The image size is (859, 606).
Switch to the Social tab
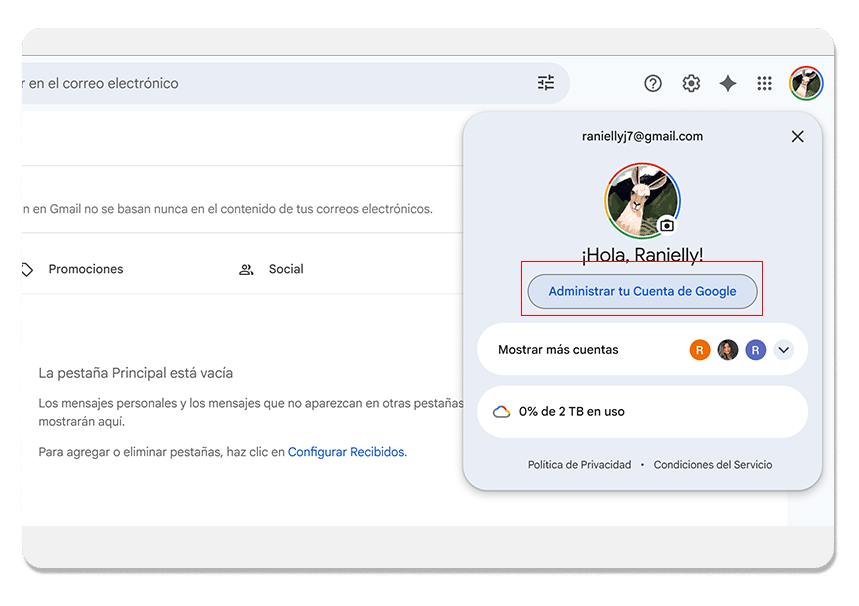[x=285, y=269]
